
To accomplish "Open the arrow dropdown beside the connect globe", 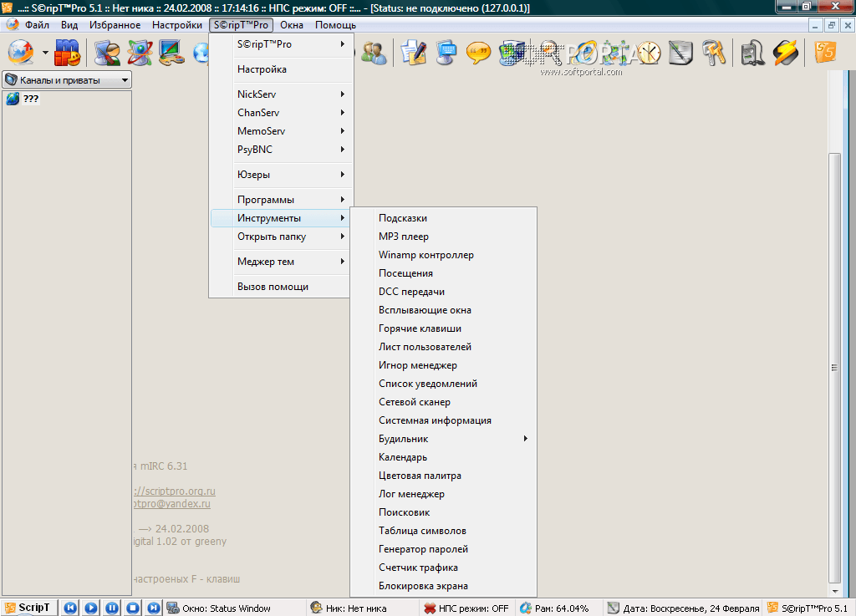I will point(45,53).
